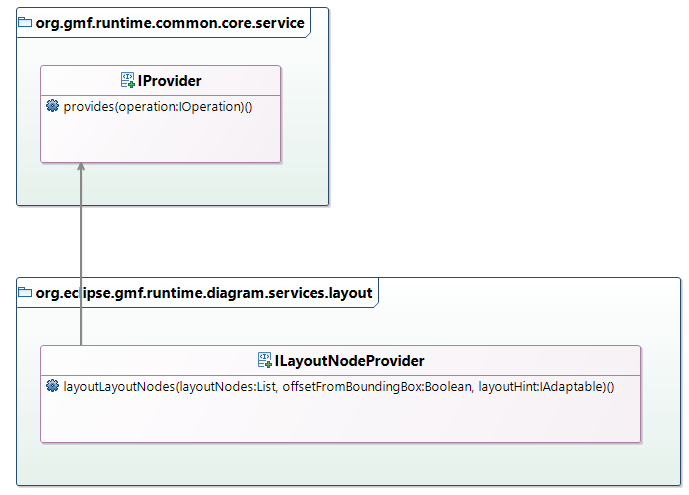Image resolution: width=689 pixels, height=495 pixels.
Task: Select the org.gmf.runtime.common.core.service package name label
Action: tap(170, 23)
